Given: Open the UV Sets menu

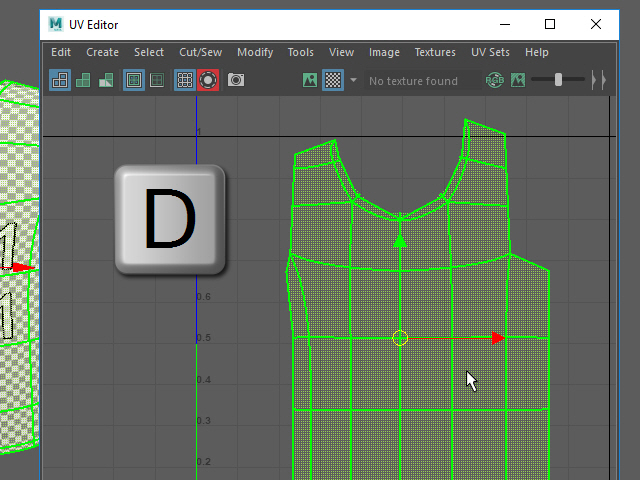Looking at the screenshot, I should [x=490, y=52].
